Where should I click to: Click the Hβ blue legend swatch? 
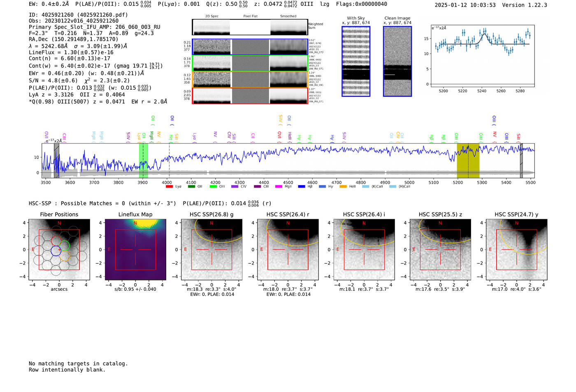pos(302,186)
